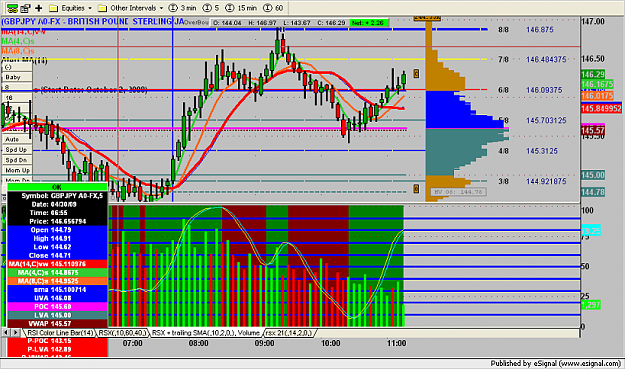Click the green Net +2.26 value

pyautogui.click(x=368, y=23)
